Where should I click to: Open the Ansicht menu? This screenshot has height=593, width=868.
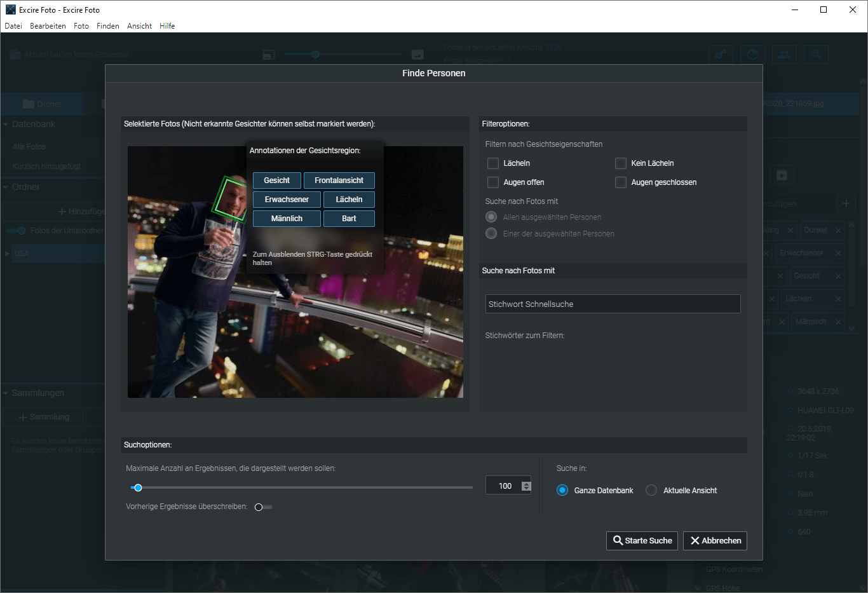point(139,26)
